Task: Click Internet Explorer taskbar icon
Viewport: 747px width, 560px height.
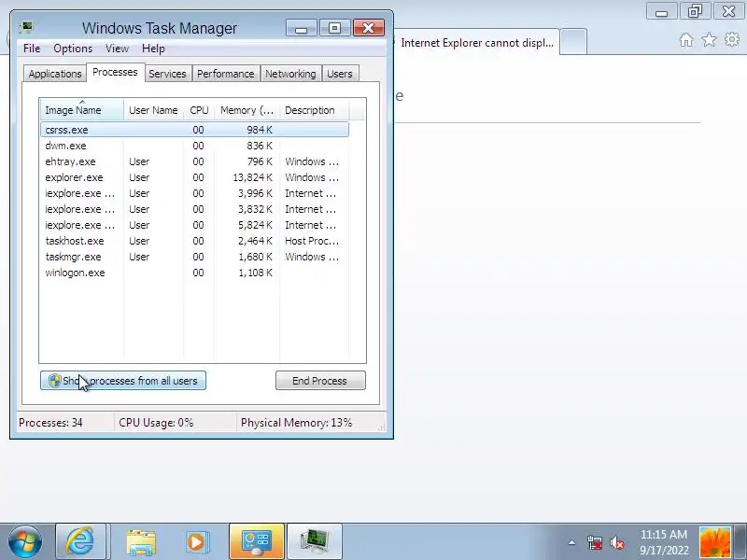Action: coord(80,541)
